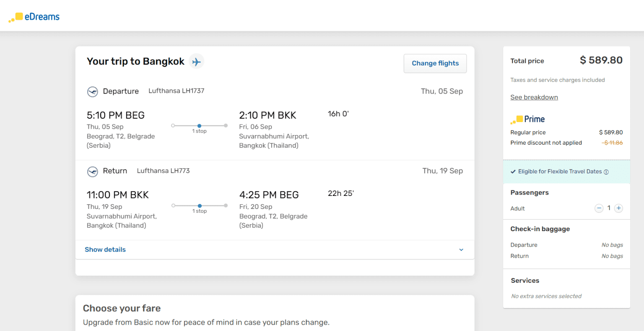
Task: Click arrival time 2:10 PM BKK
Action: tap(267, 115)
